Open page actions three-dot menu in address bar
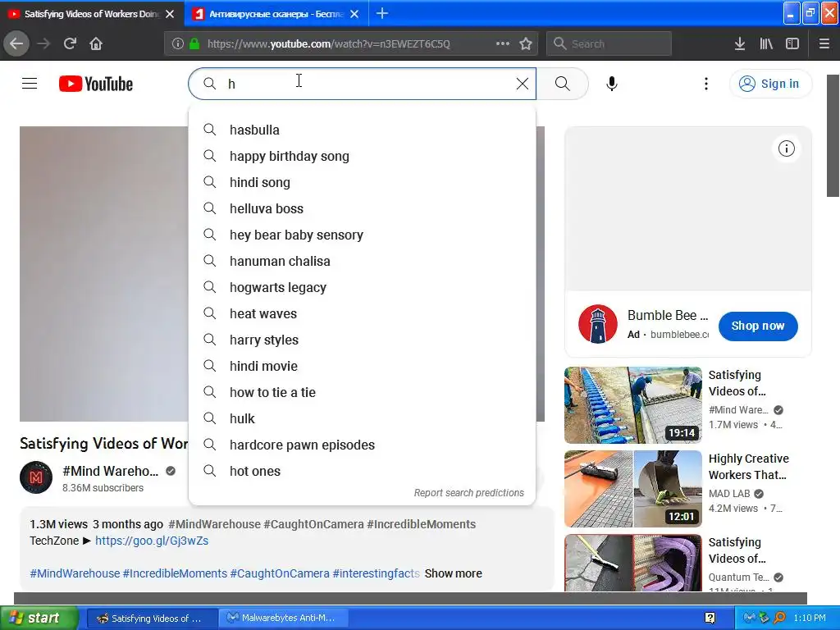840x630 pixels. pos(503,43)
